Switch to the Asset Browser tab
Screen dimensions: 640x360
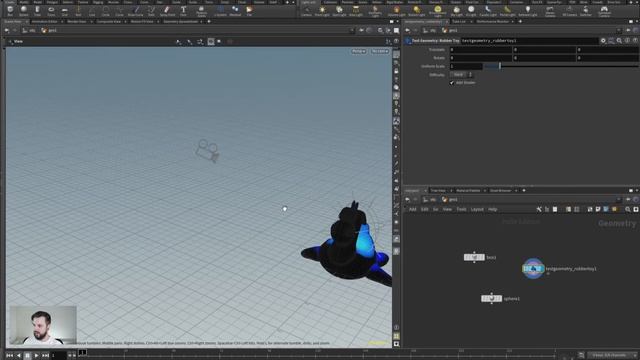click(500, 191)
